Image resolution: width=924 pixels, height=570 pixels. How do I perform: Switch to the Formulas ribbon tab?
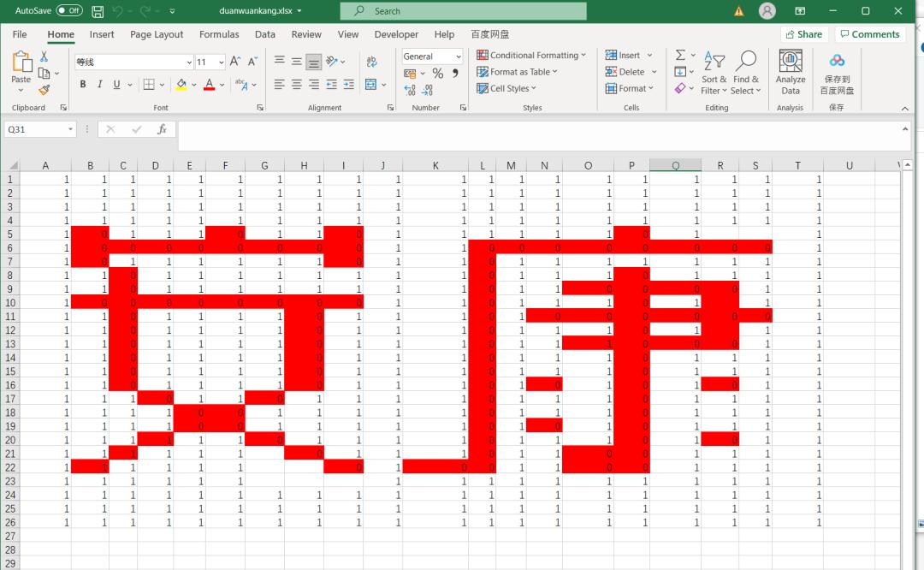tap(219, 34)
